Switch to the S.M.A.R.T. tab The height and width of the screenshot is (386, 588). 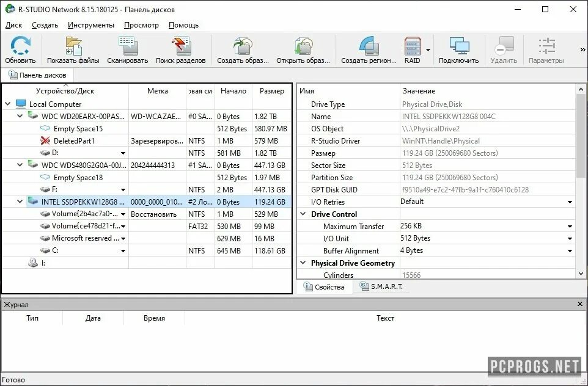(x=381, y=286)
